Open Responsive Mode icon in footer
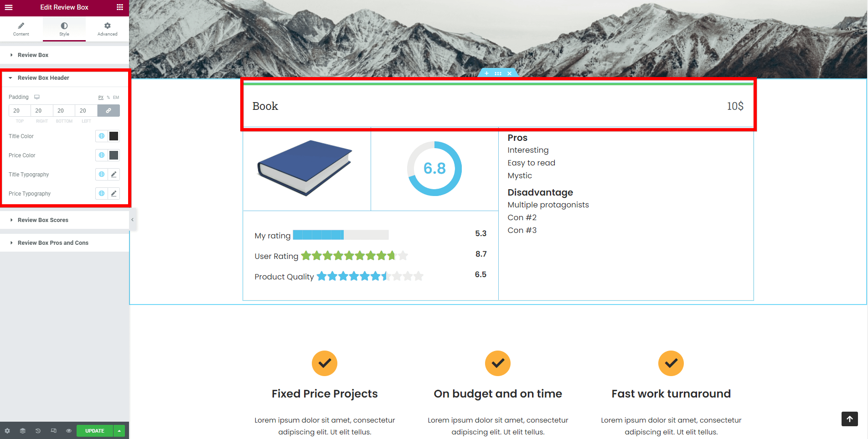The width and height of the screenshot is (868, 439). (53, 431)
